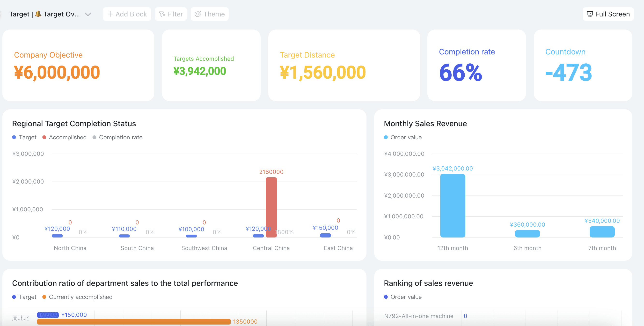
Task: Click the plus icon in Add Block
Action: click(x=110, y=14)
